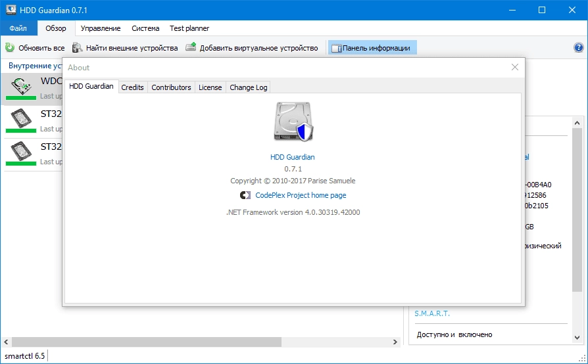Click the Find external devices icon
Screen dimensions: 588x364
click(x=77, y=47)
